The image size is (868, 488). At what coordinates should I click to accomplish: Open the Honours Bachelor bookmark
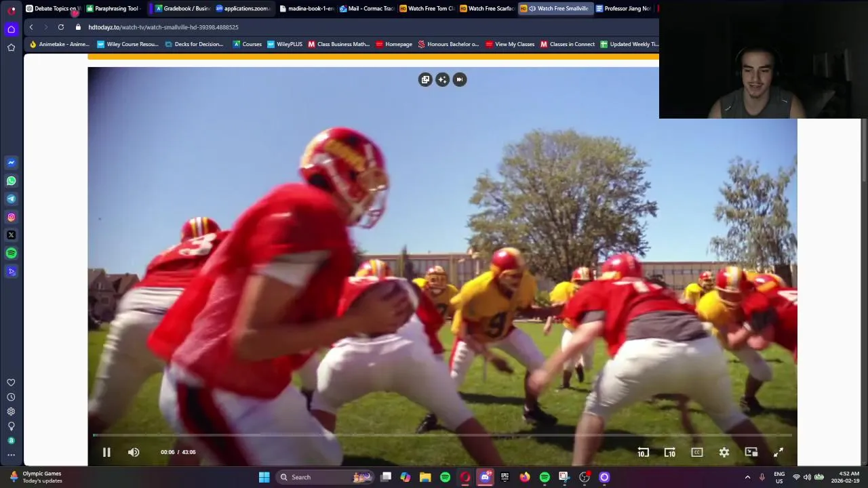448,44
